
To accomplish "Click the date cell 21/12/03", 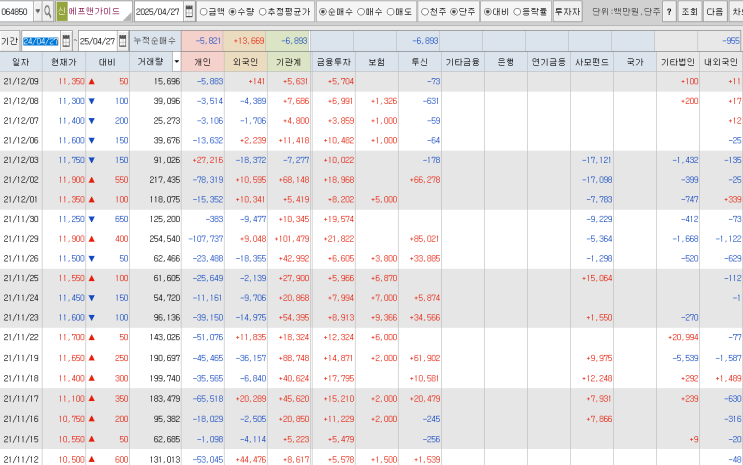I will [x=21, y=160].
